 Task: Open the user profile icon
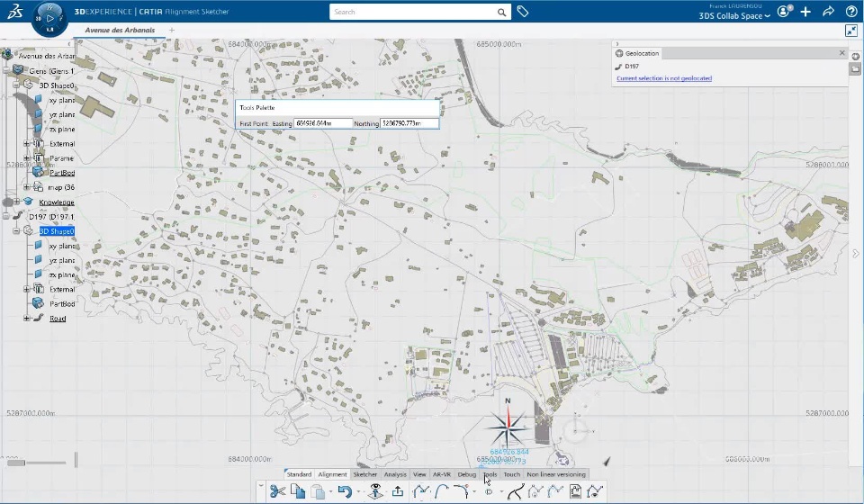(784, 11)
